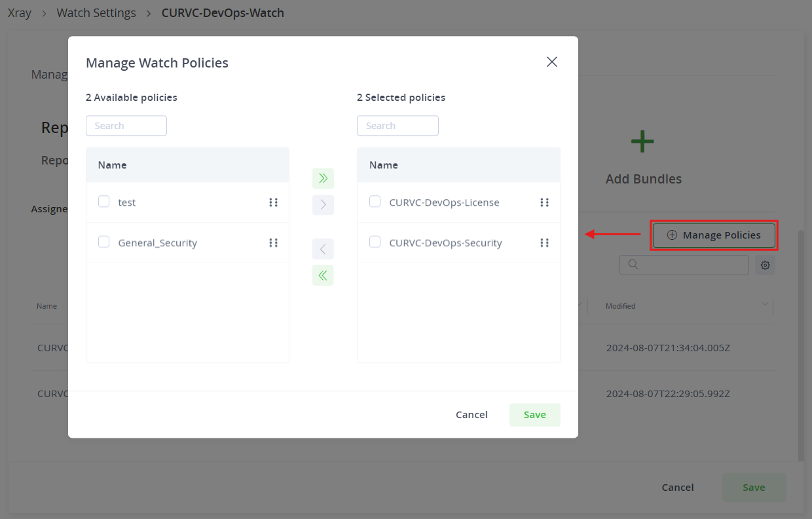Click the Add Bundles label
Screen dimensions: 812x519
(644, 179)
